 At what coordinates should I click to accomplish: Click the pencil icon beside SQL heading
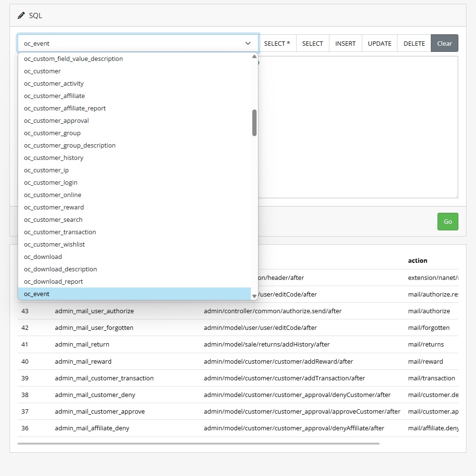click(21, 16)
